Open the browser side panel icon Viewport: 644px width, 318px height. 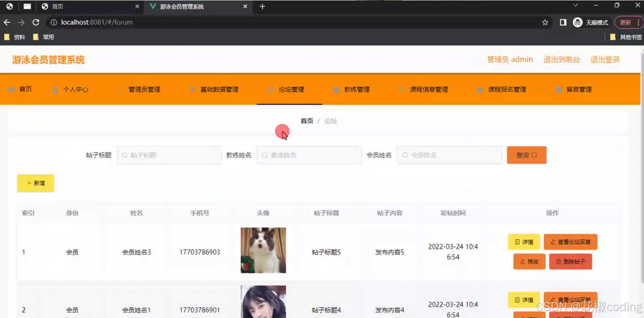coord(563,22)
